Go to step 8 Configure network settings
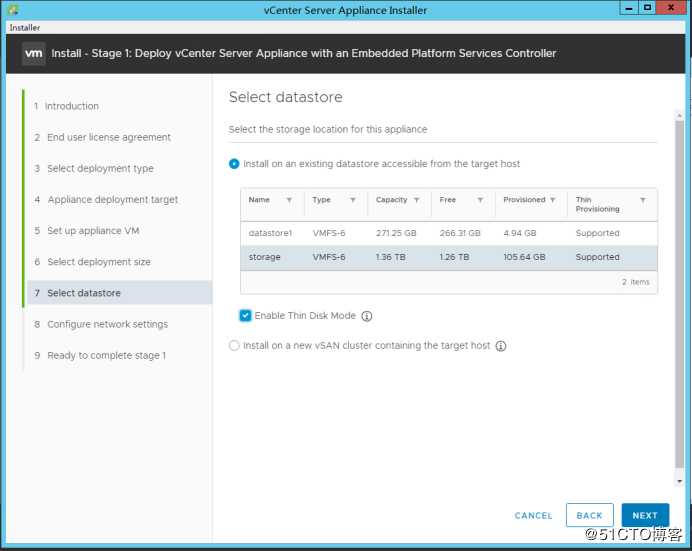Viewport: 692px width, 551px height. 101,324
